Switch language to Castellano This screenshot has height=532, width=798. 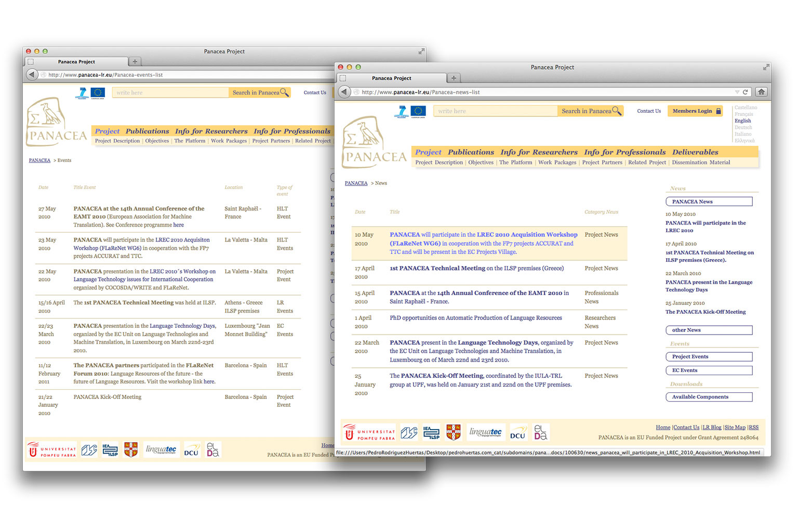(x=746, y=108)
